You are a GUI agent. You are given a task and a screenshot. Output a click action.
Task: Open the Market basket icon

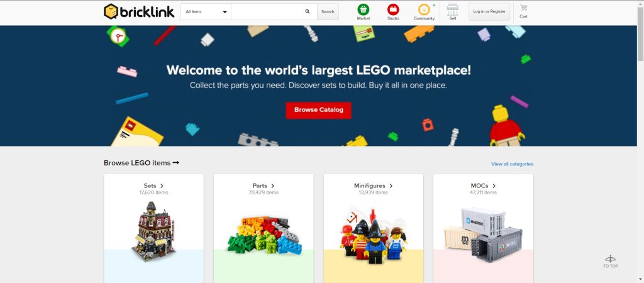point(363,9)
